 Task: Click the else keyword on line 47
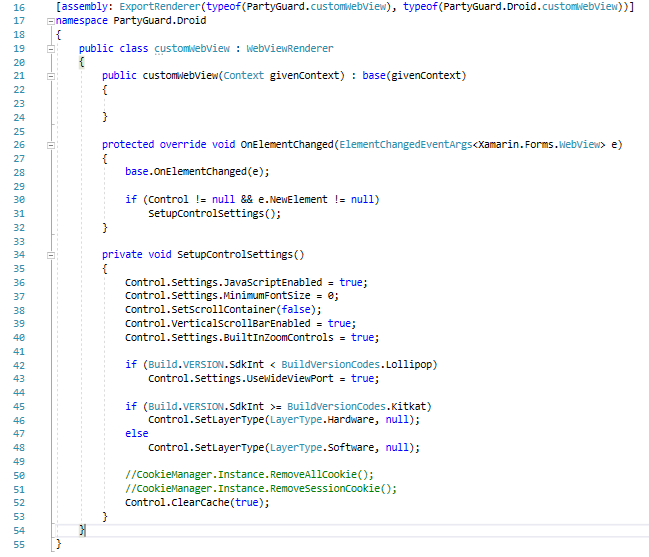click(x=137, y=433)
